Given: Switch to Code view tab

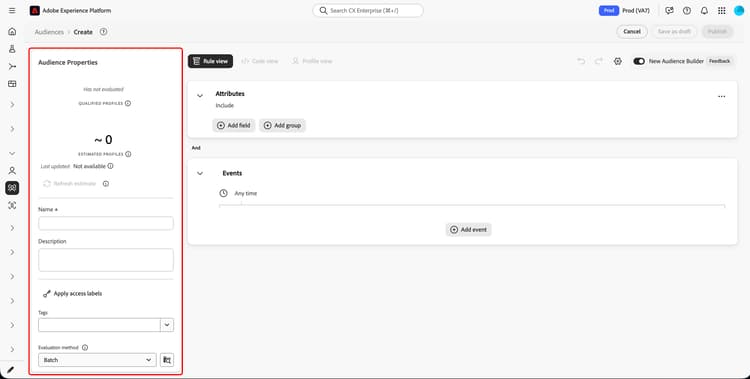Looking at the screenshot, I should [260, 61].
